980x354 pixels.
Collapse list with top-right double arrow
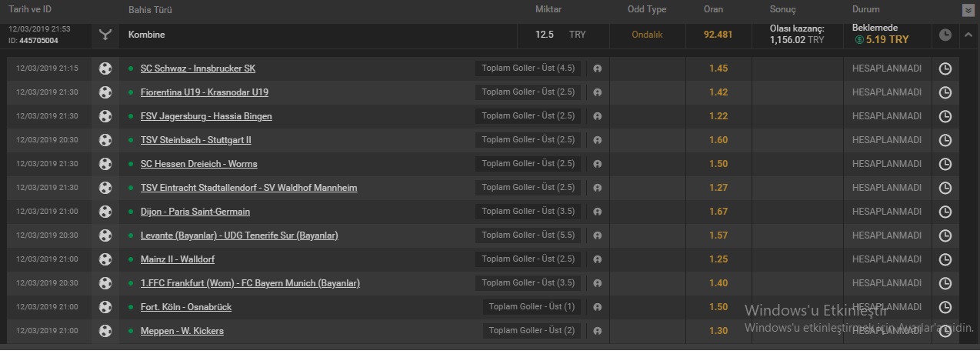[968, 11]
